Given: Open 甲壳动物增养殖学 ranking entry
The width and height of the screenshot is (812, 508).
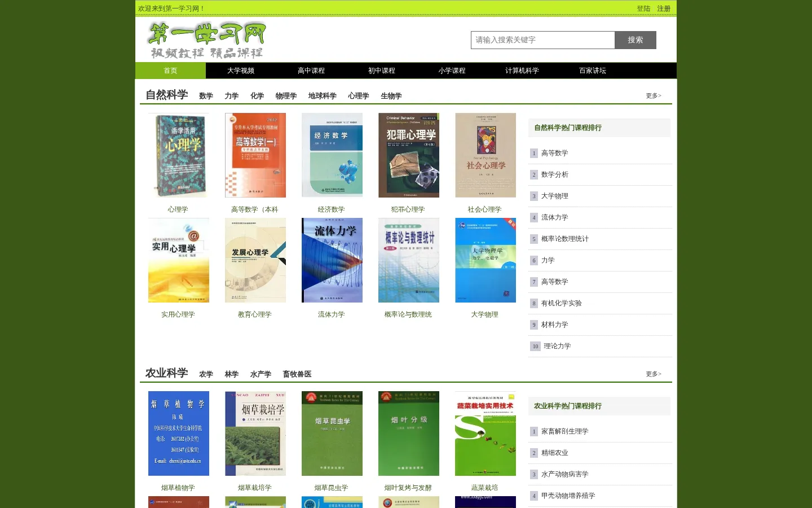Looking at the screenshot, I should tap(568, 496).
